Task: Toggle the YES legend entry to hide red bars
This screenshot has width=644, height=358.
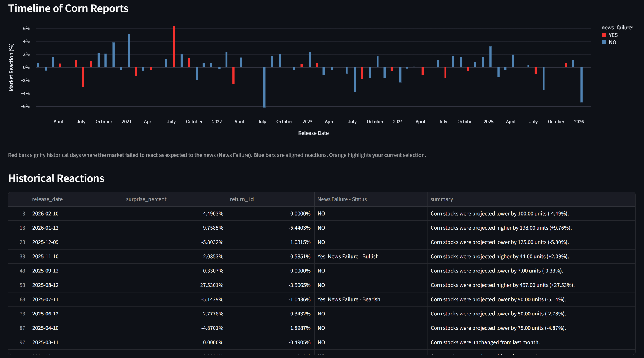Action: click(x=613, y=35)
